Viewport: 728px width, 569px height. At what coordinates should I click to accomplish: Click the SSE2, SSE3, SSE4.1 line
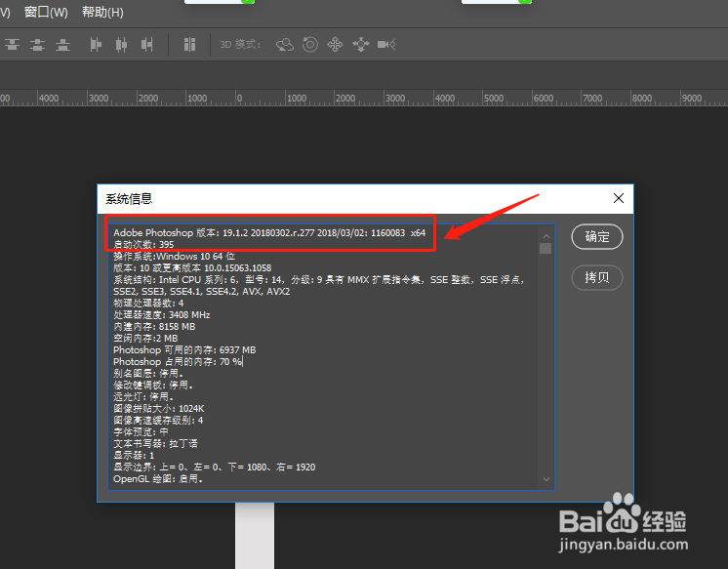(x=201, y=291)
